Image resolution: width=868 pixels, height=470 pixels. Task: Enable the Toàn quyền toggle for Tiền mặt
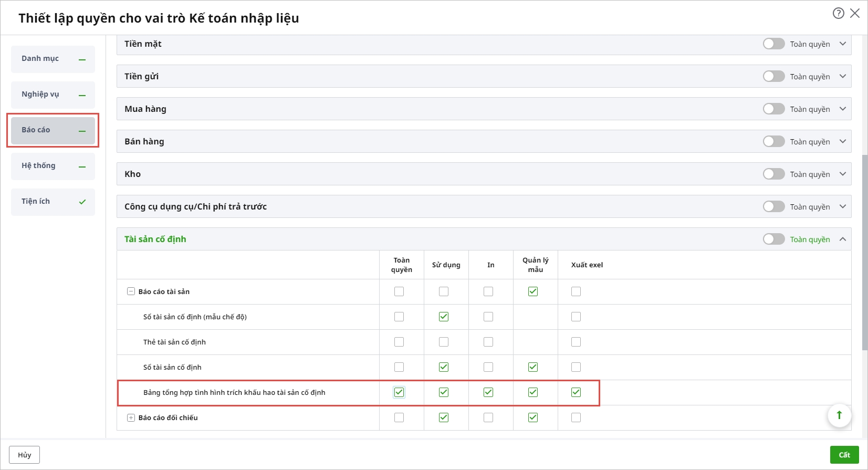click(773, 44)
